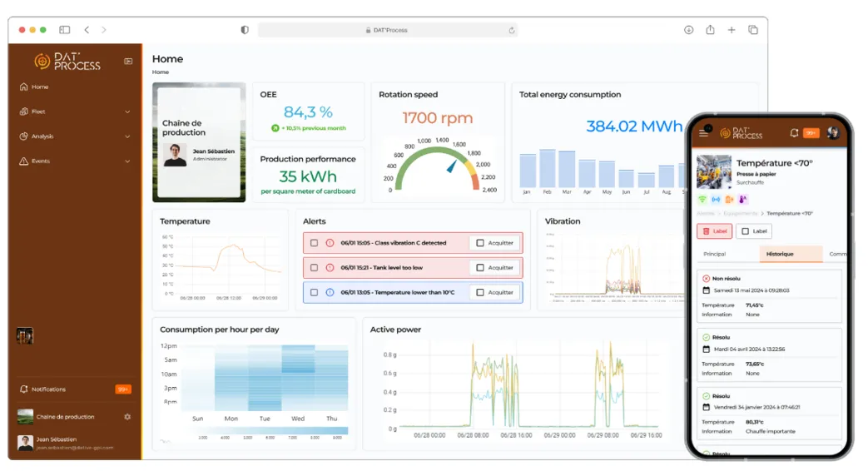
Task: Select the Principal tab on phone
Action: (x=714, y=254)
